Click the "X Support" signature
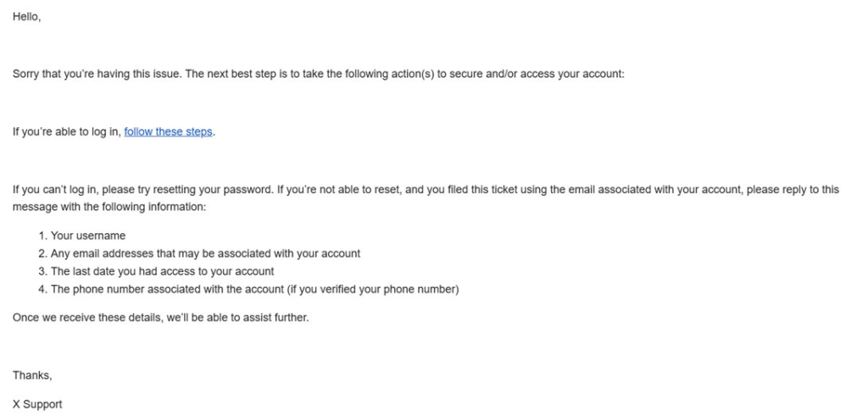 coord(37,404)
